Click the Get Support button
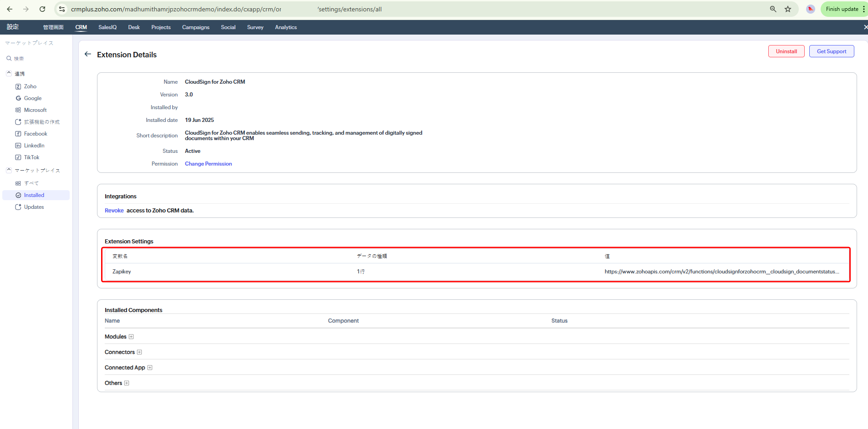The height and width of the screenshot is (429, 868). 832,51
